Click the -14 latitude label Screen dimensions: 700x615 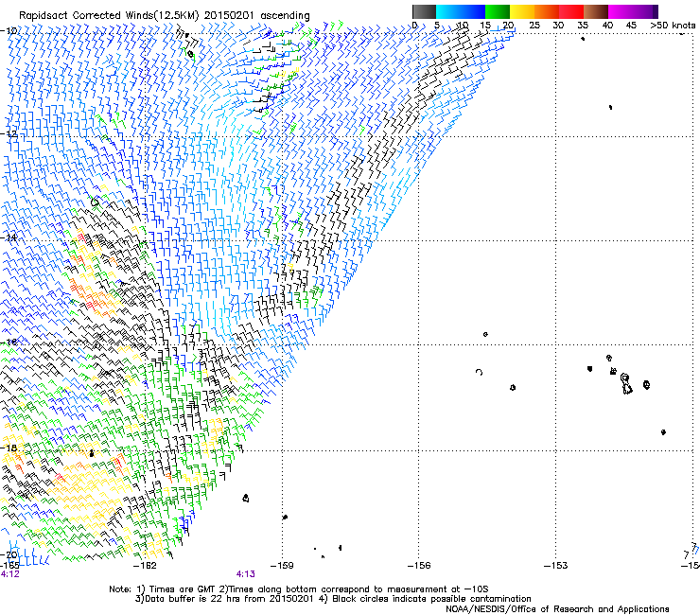coord(9,237)
